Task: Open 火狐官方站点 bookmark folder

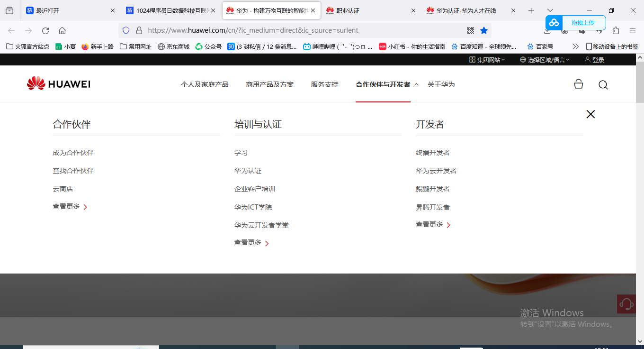Action: tap(28, 46)
